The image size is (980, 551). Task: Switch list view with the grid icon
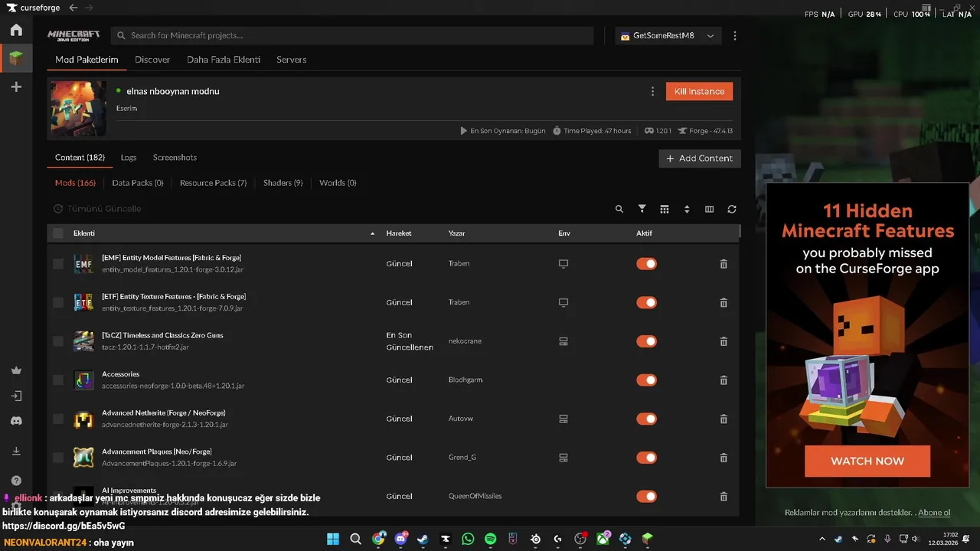click(664, 209)
